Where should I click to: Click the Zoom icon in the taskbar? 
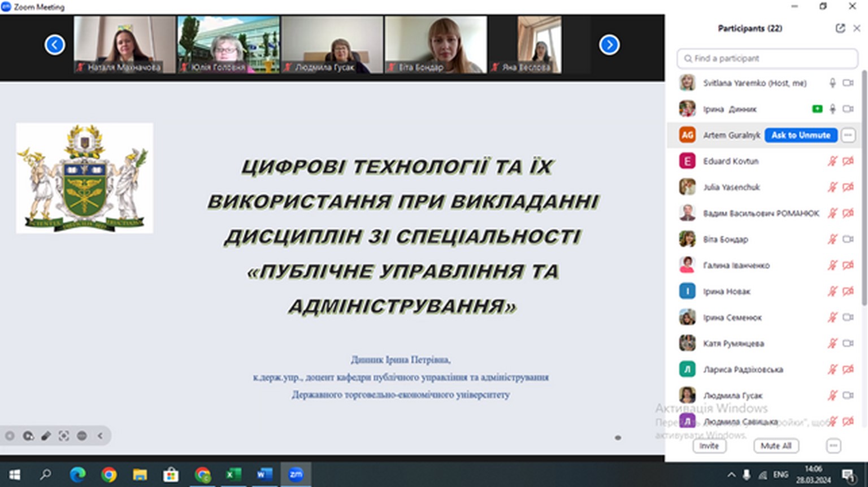(296, 475)
